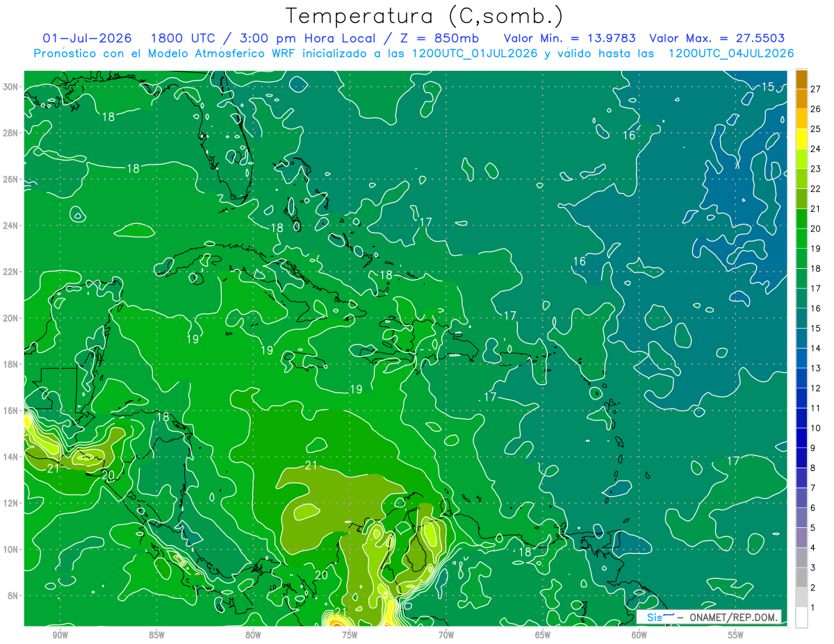Click the "70W" longitude label

(x=446, y=635)
